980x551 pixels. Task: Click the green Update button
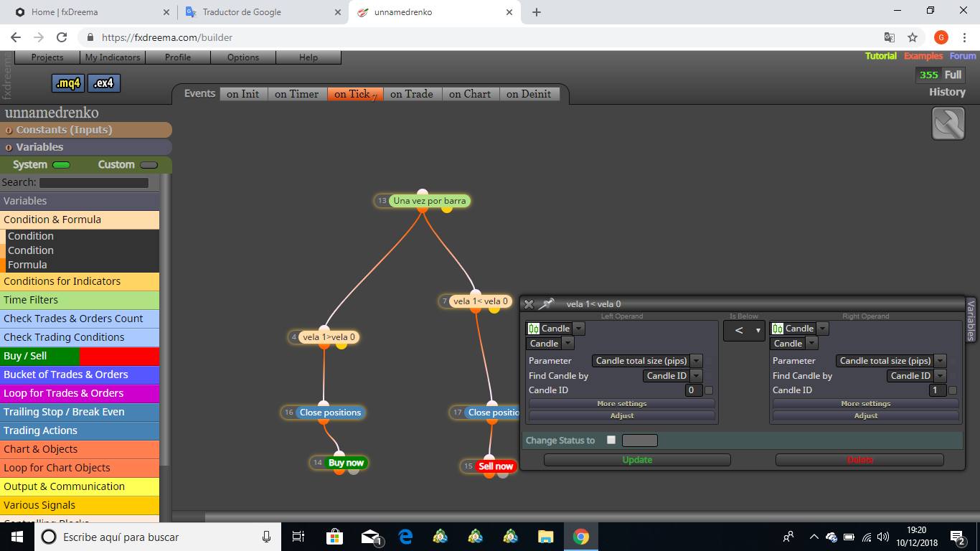click(637, 460)
